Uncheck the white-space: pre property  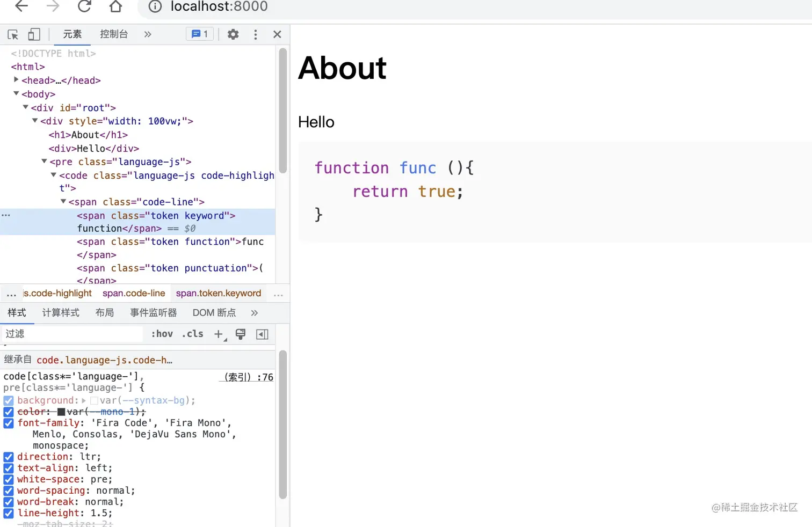coord(9,479)
